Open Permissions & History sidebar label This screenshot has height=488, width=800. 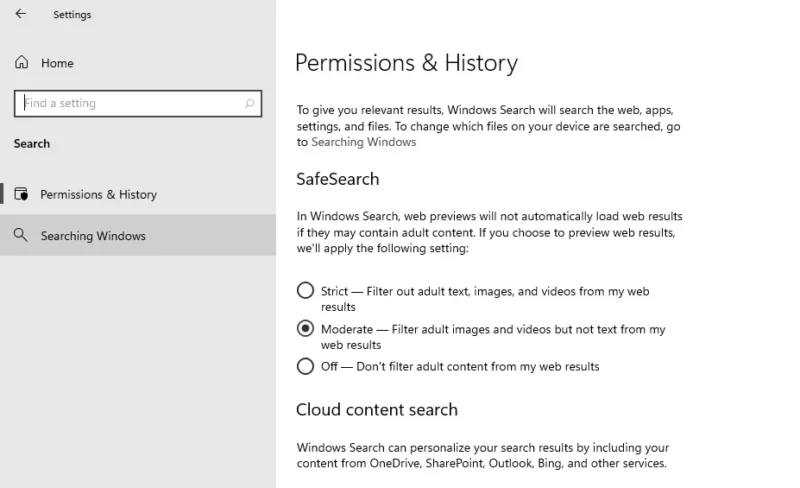pos(98,194)
